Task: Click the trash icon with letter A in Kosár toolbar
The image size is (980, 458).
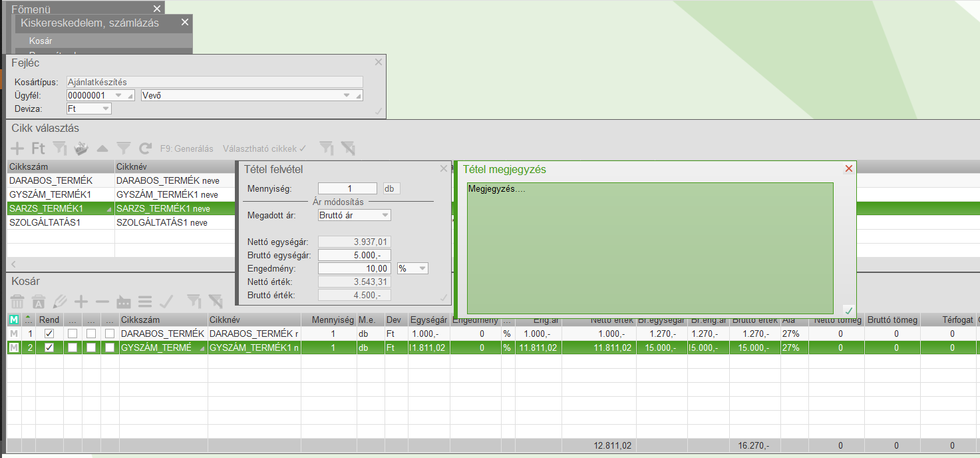Action: [x=39, y=302]
